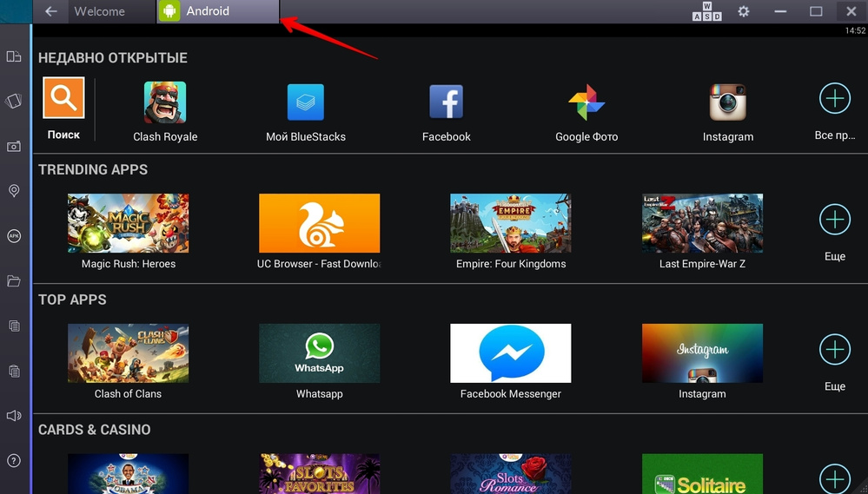
Task: Open the Search (Поиск) icon
Action: tap(63, 98)
